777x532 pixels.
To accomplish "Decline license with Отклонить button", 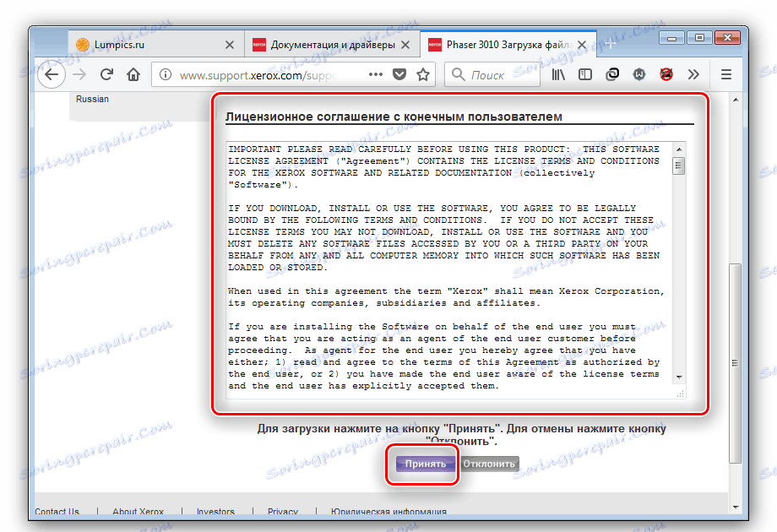I will (x=489, y=464).
